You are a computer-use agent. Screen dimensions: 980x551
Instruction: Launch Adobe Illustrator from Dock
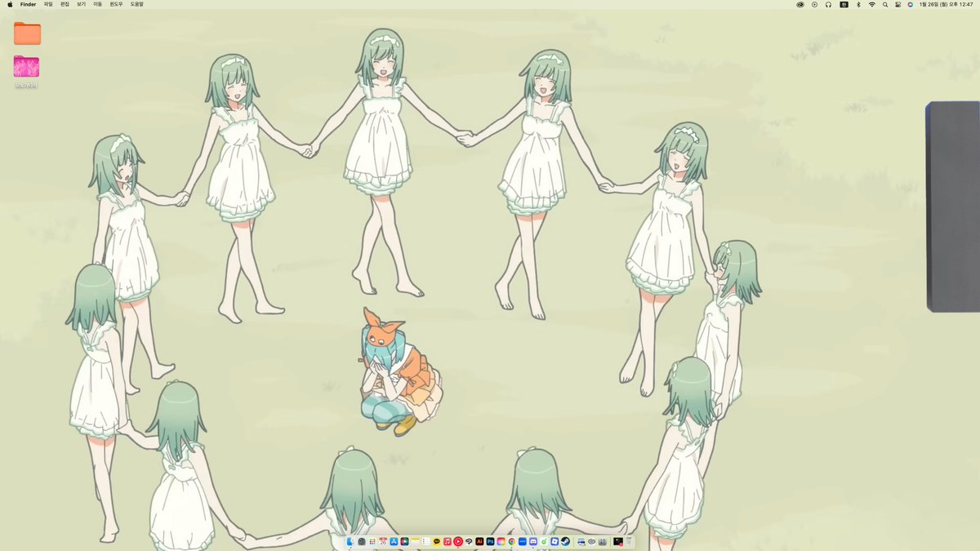point(479,541)
